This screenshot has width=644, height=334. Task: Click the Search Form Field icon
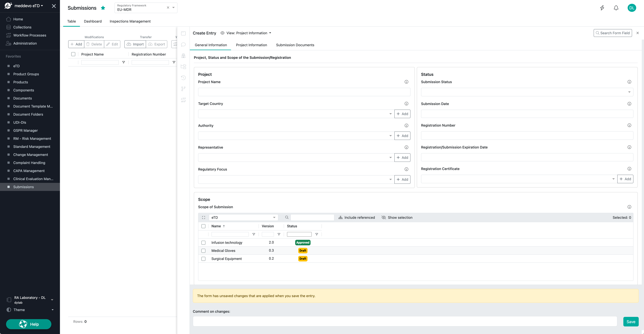click(x=598, y=33)
